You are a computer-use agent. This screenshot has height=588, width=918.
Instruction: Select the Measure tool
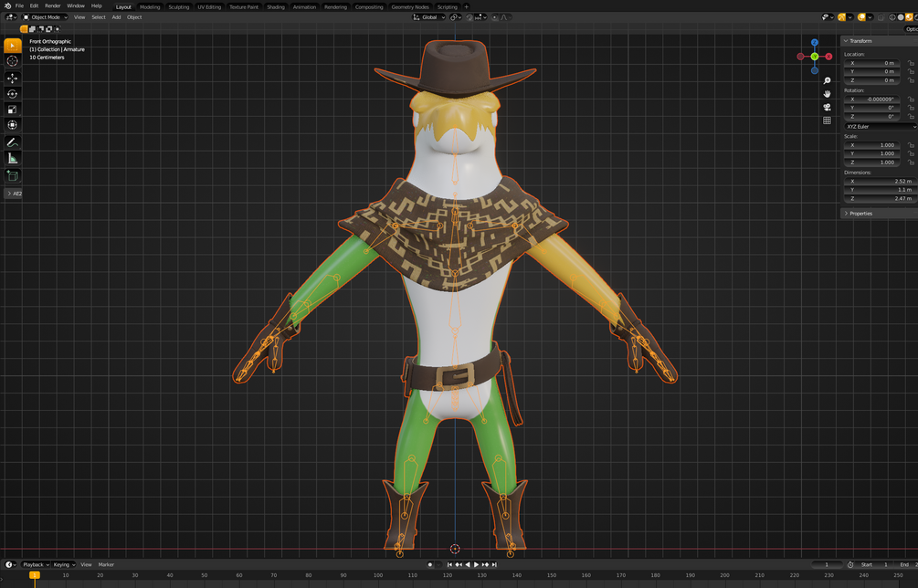pyautogui.click(x=12, y=158)
